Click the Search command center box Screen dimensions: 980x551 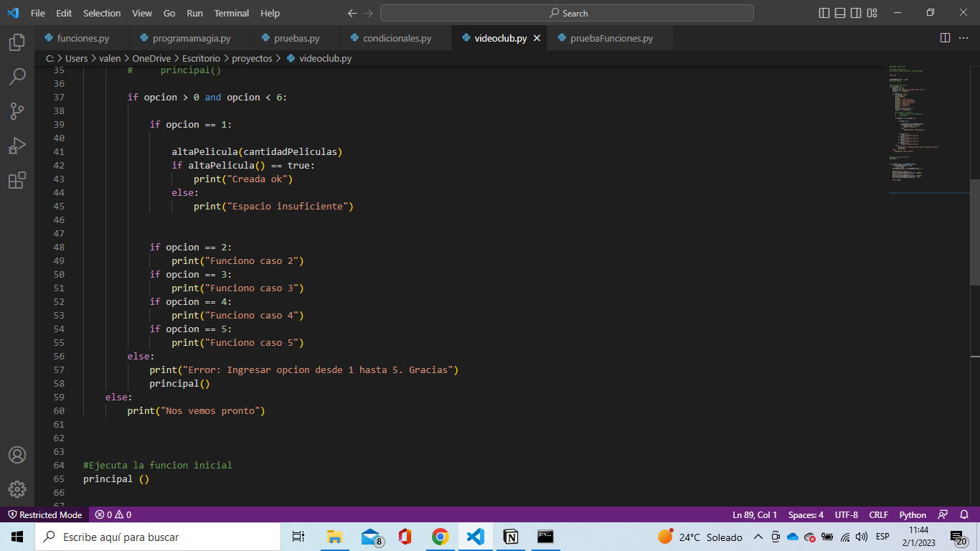click(567, 13)
